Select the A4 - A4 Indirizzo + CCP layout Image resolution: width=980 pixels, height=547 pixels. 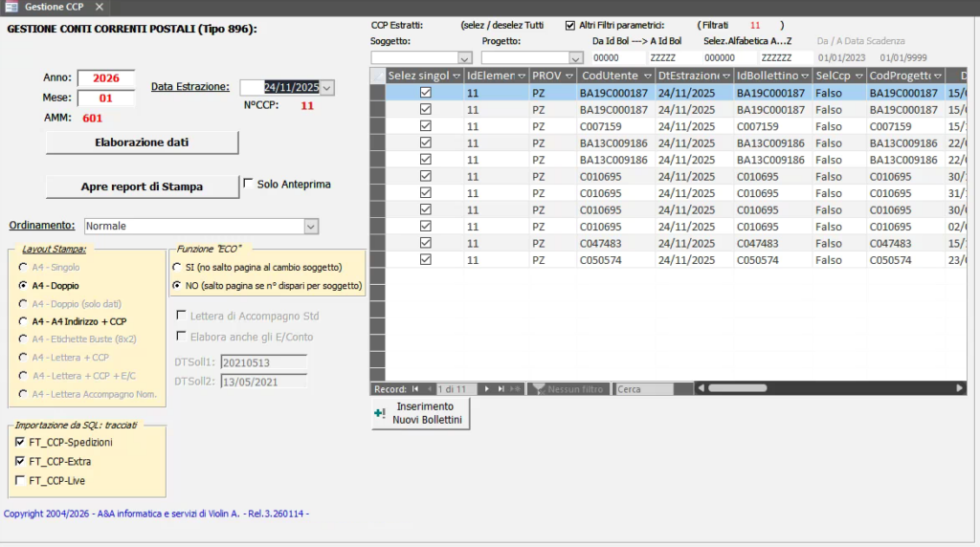pos(23,321)
